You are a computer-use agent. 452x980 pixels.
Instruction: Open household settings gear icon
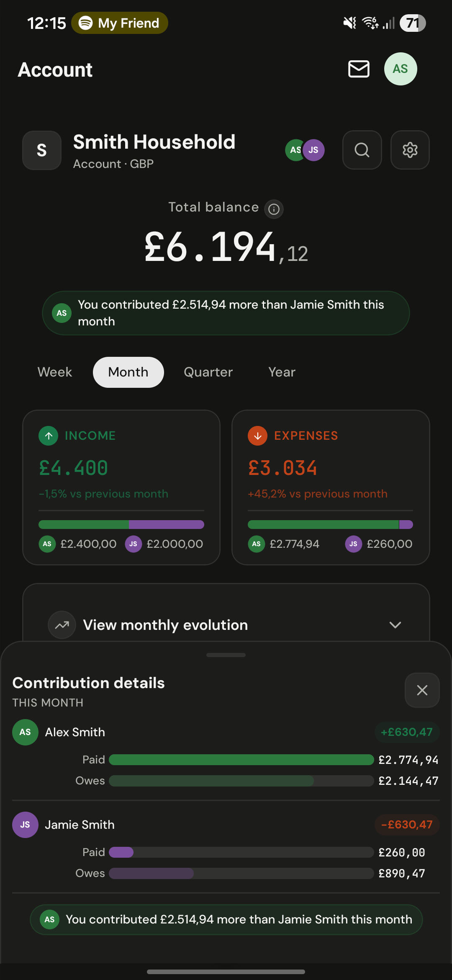click(x=410, y=150)
